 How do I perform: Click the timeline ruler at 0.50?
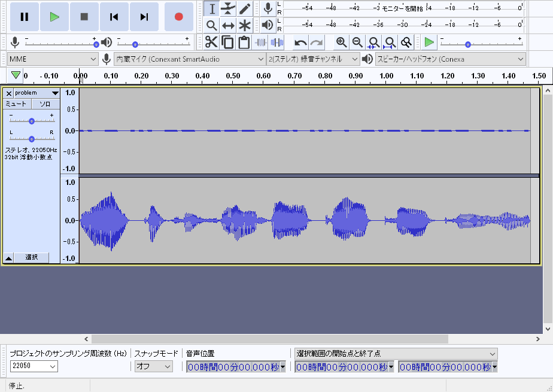(233, 76)
